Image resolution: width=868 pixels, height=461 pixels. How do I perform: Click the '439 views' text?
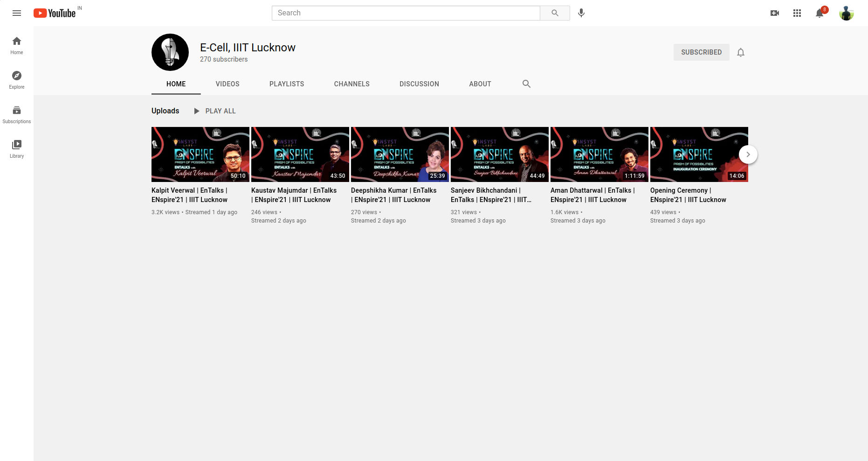coord(663,212)
